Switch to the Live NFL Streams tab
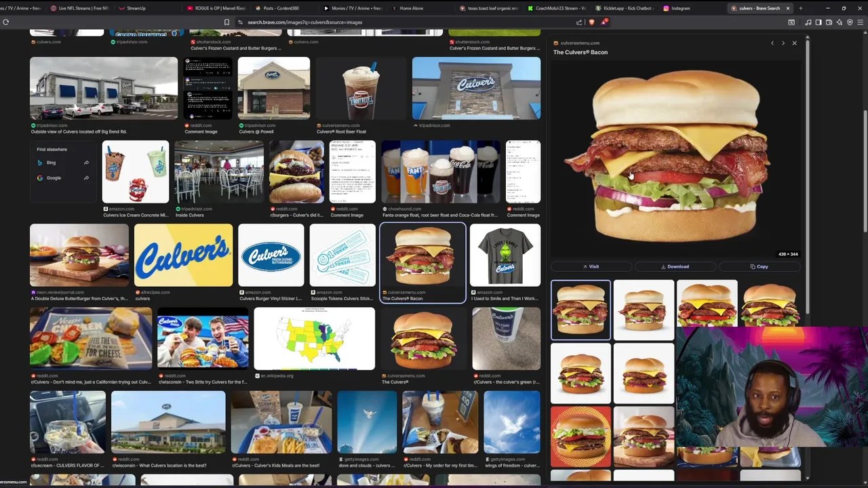The image size is (868, 488). pyautogui.click(x=79, y=8)
